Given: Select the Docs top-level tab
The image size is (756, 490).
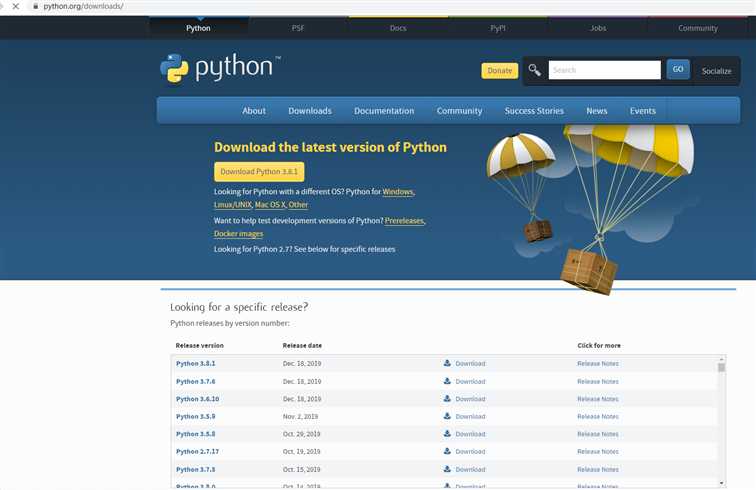Looking at the screenshot, I should point(398,28).
